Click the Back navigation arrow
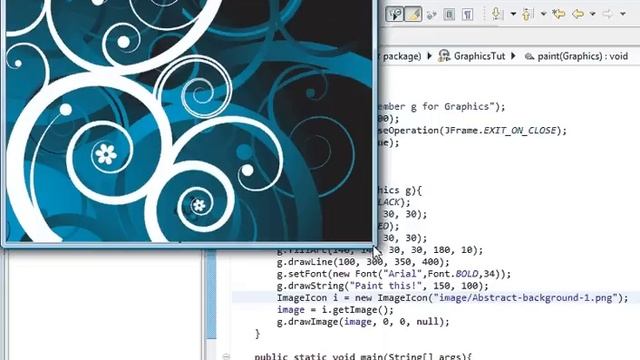 [x=578, y=14]
